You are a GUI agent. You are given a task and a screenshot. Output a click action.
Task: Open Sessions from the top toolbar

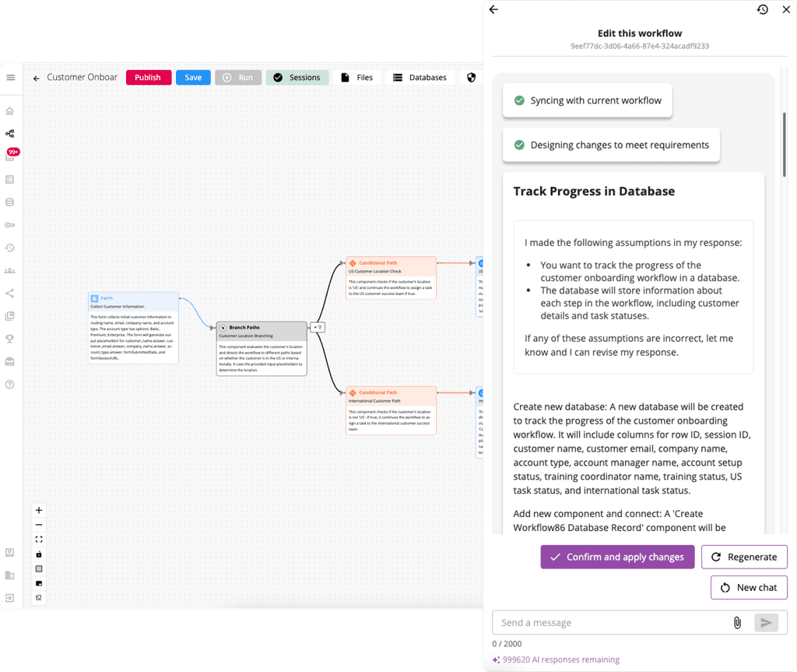click(x=297, y=77)
